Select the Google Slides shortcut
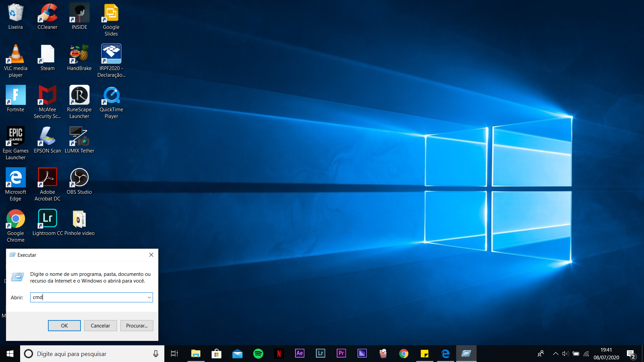The image size is (644, 362). 111,20
